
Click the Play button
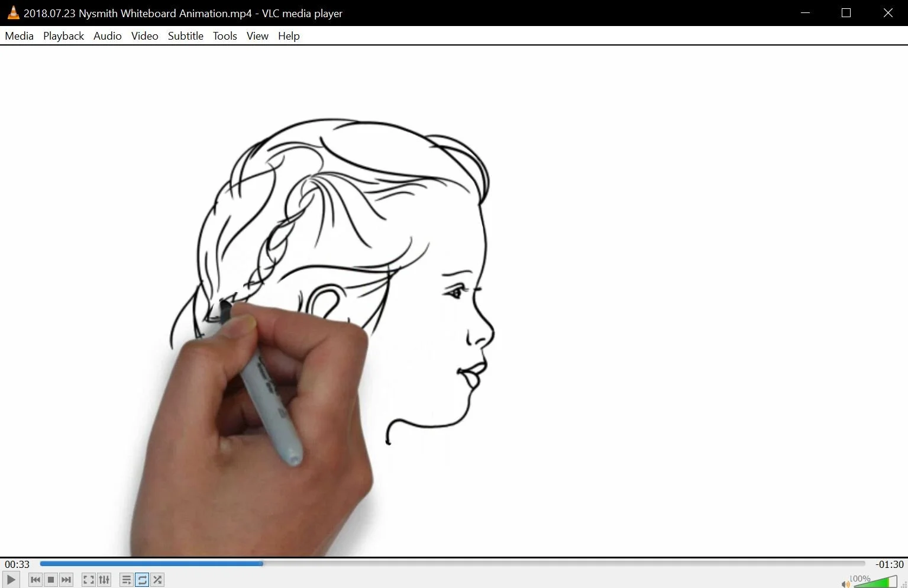point(11,580)
